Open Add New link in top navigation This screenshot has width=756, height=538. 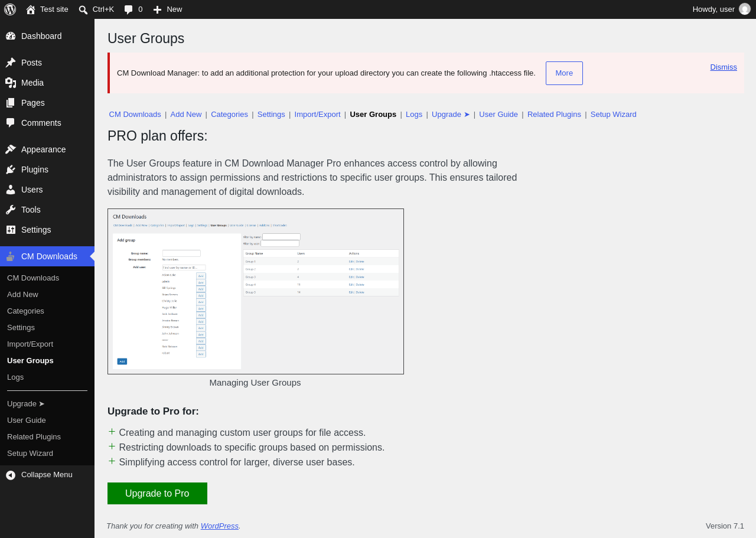pyautogui.click(x=186, y=115)
